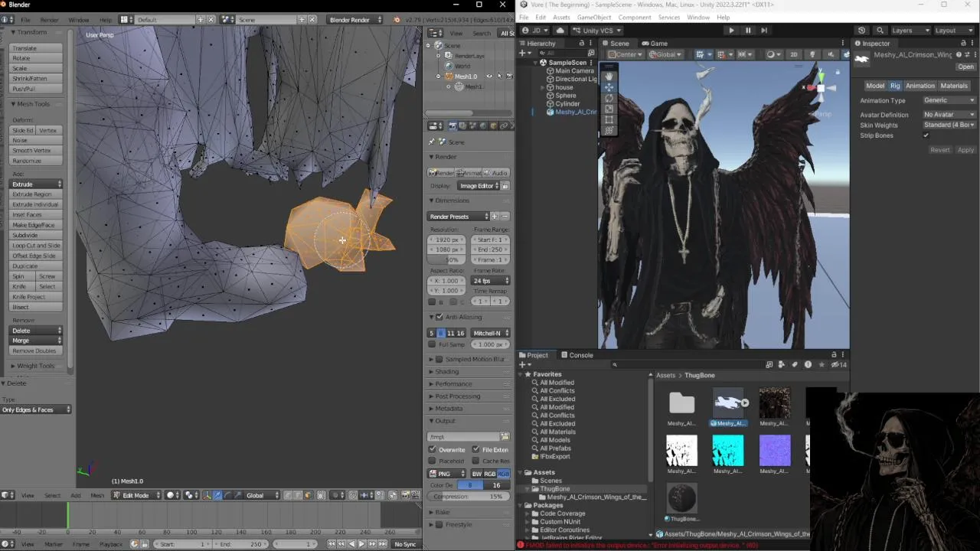The width and height of the screenshot is (980, 551).
Task: Select the cyan texture thumbnail in Unity Project
Action: click(x=727, y=451)
